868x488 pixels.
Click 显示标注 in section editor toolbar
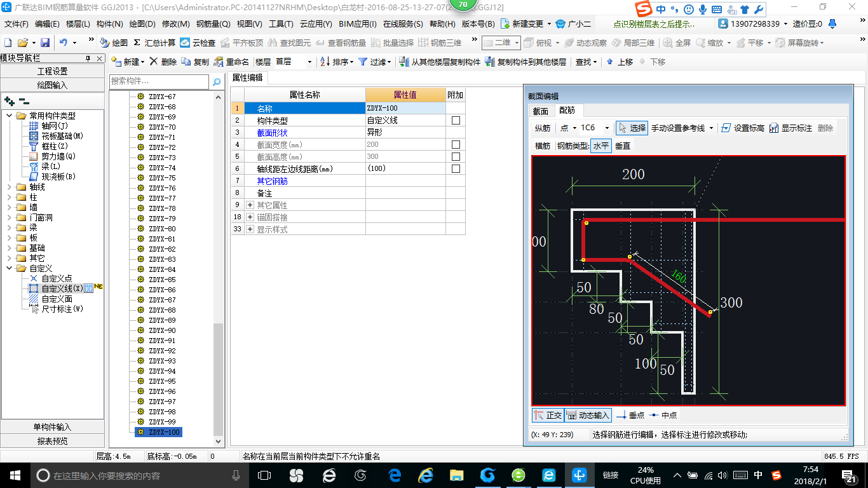(790, 128)
